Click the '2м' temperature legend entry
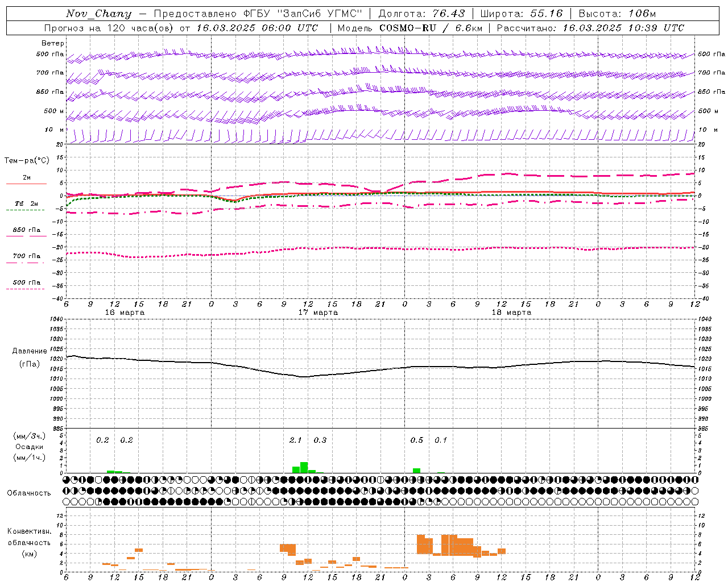Viewport: 728px width, 582px height. pos(27,177)
